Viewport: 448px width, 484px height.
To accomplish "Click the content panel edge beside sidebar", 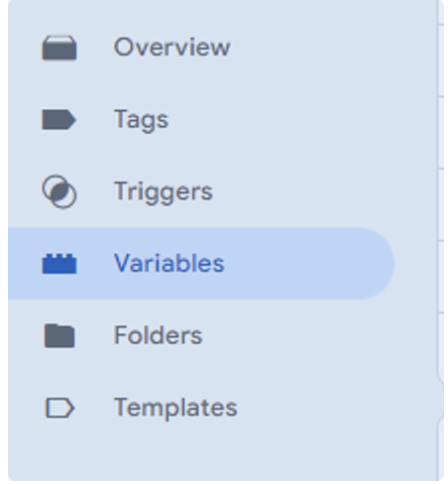I will 442,240.
